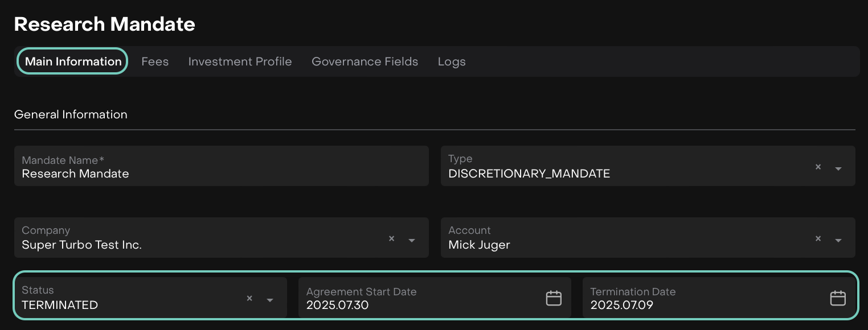This screenshot has width=868, height=330.
Task: Clear the Account field selection
Action: tap(818, 239)
